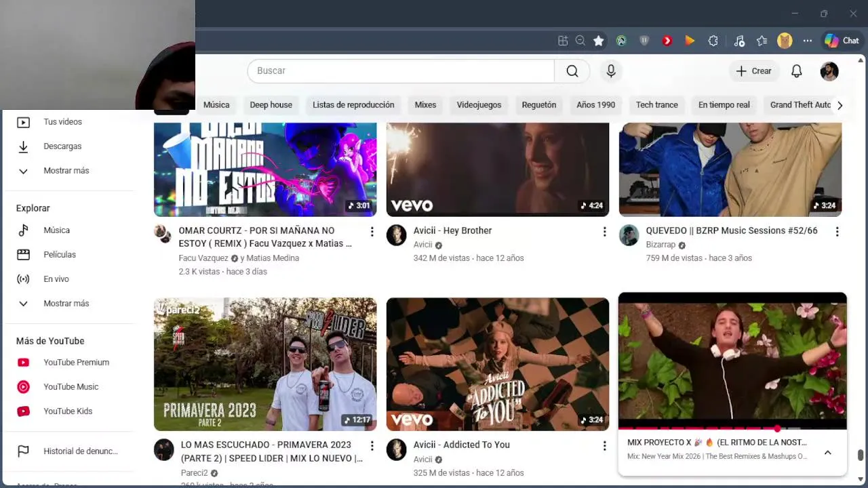Screen dimensions: 868x488
Task: Open Facu Vazquez channel avatar
Action: click(163, 235)
